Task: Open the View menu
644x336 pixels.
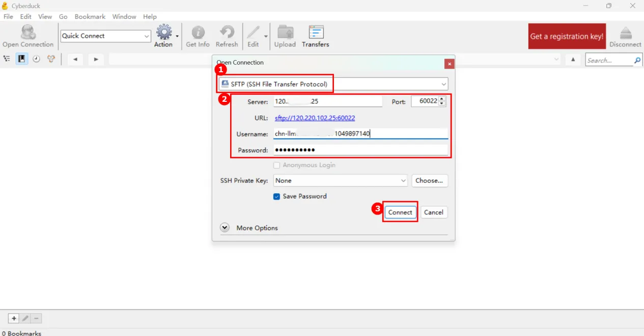Action: pos(45,17)
